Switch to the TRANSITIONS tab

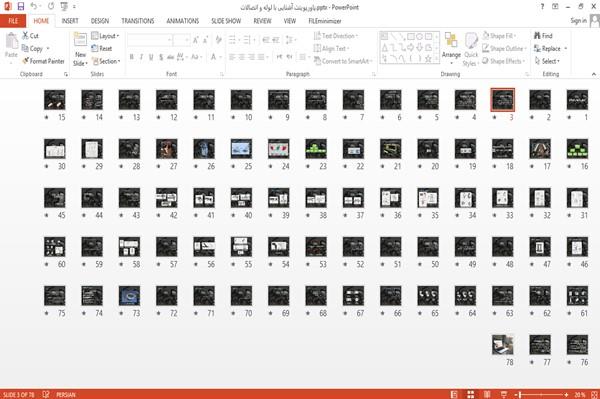tap(138, 21)
